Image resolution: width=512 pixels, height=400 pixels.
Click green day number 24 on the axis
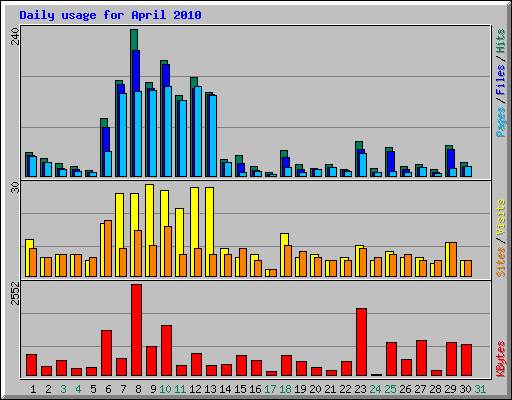(x=375, y=389)
